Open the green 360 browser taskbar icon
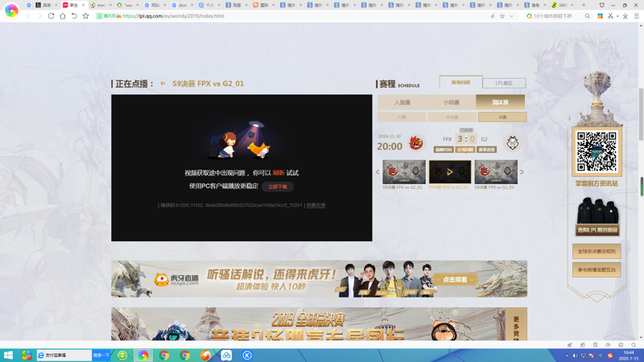Viewport: 644px width, 362px height. [122, 356]
